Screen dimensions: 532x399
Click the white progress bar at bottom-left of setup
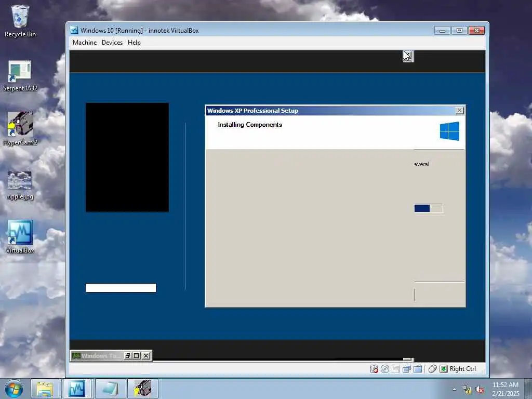[x=121, y=288]
